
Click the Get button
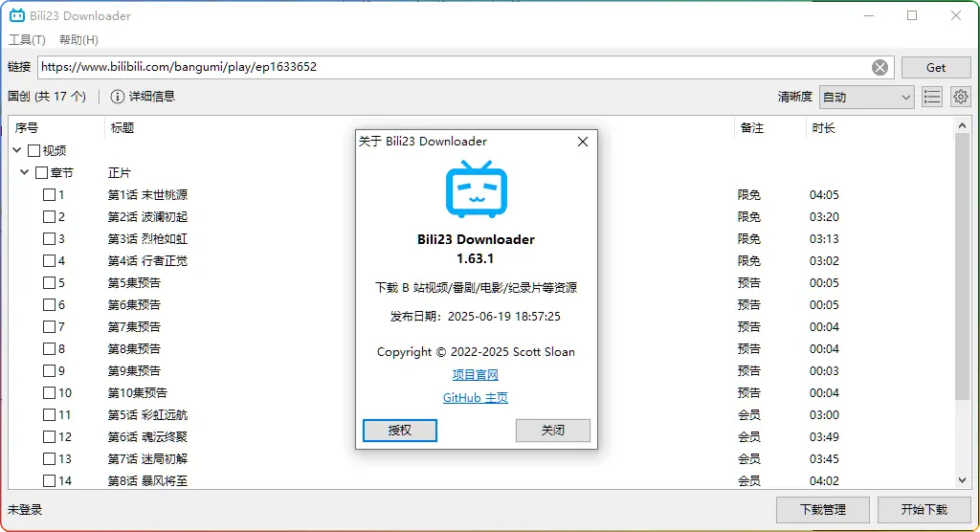tap(936, 68)
